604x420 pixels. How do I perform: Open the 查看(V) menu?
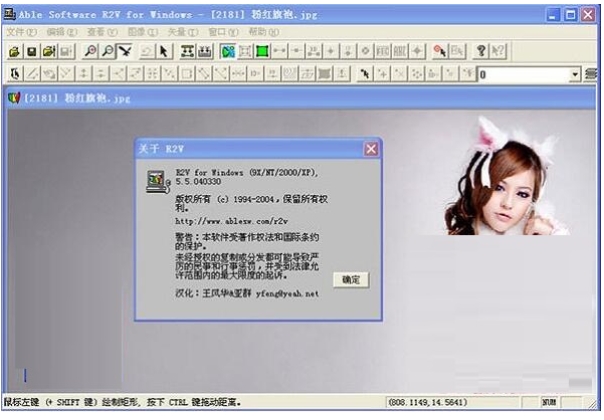coord(102,32)
